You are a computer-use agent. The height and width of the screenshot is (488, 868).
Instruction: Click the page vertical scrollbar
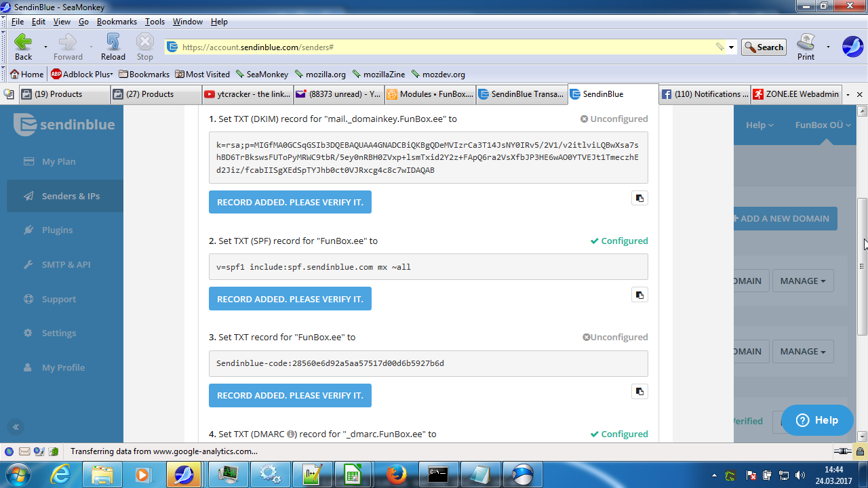pyautogui.click(x=862, y=267)
